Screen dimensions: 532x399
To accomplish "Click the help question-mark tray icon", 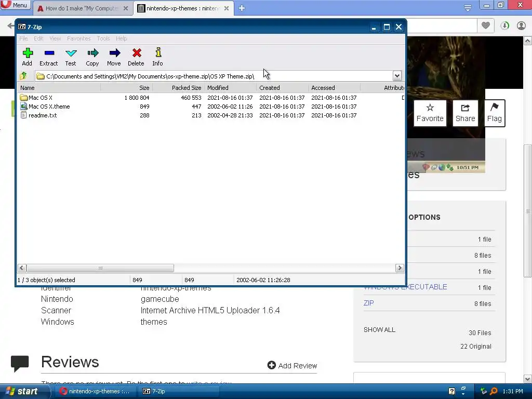I will click(x=451, y=391).
